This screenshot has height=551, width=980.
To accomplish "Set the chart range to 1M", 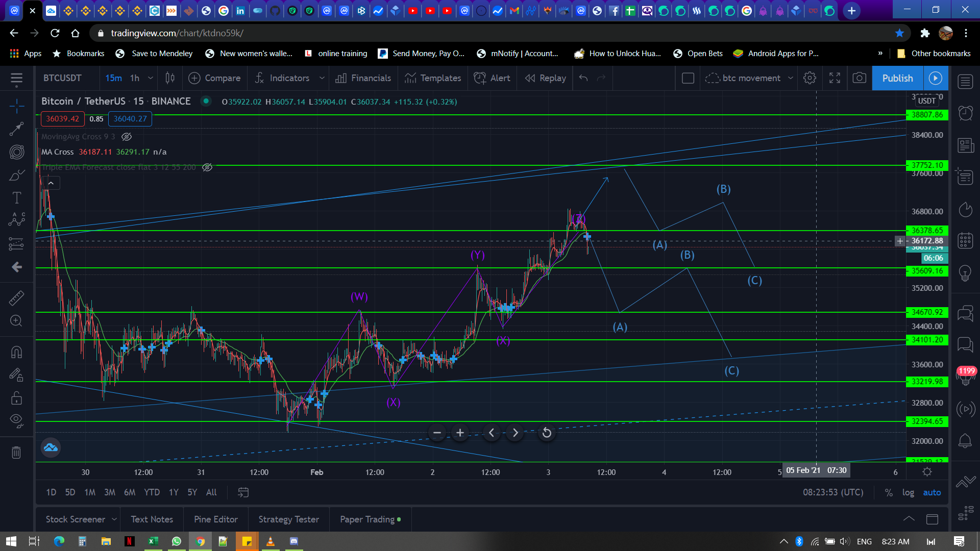I will (x=90, y=492).
